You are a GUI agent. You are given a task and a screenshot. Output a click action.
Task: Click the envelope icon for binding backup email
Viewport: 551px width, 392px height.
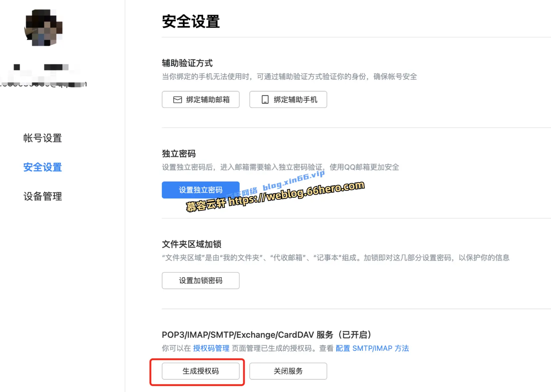click(178, 100)
